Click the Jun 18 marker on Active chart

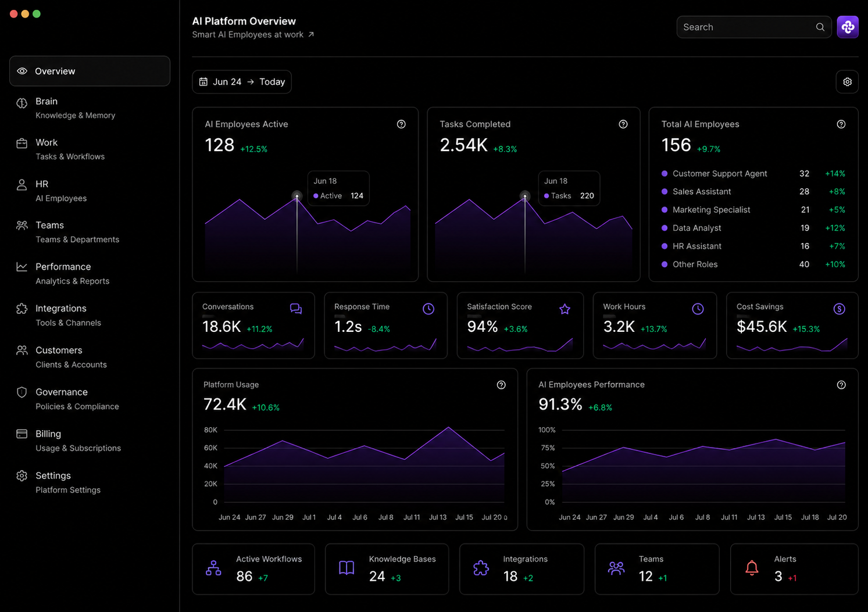(x=297, y=196)
